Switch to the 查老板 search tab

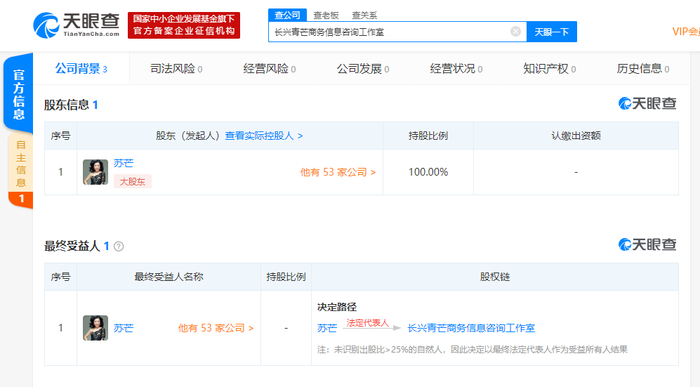pyautogui.click(x=326, y=16)
